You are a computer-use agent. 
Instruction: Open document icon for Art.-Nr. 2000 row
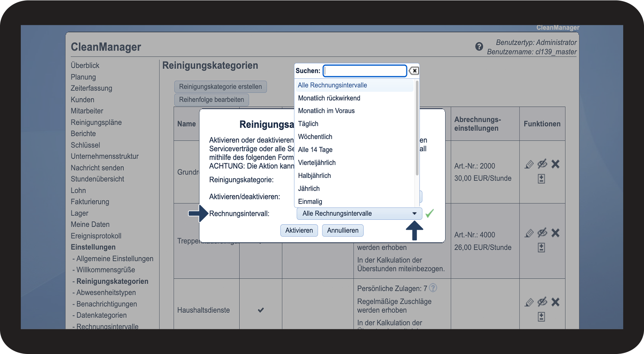coord(542,179)
